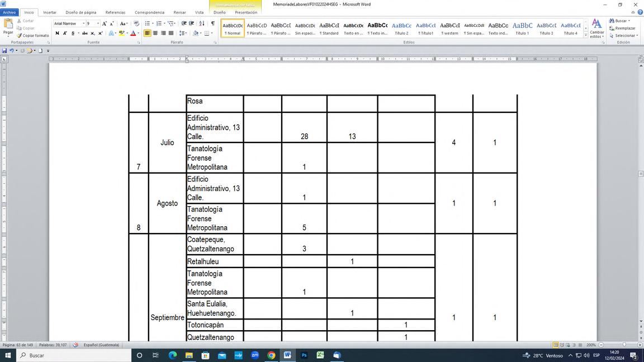Open Google Chrome from the taskbar
This screenshot has height=362, width=644.
[x=271, y=355]
